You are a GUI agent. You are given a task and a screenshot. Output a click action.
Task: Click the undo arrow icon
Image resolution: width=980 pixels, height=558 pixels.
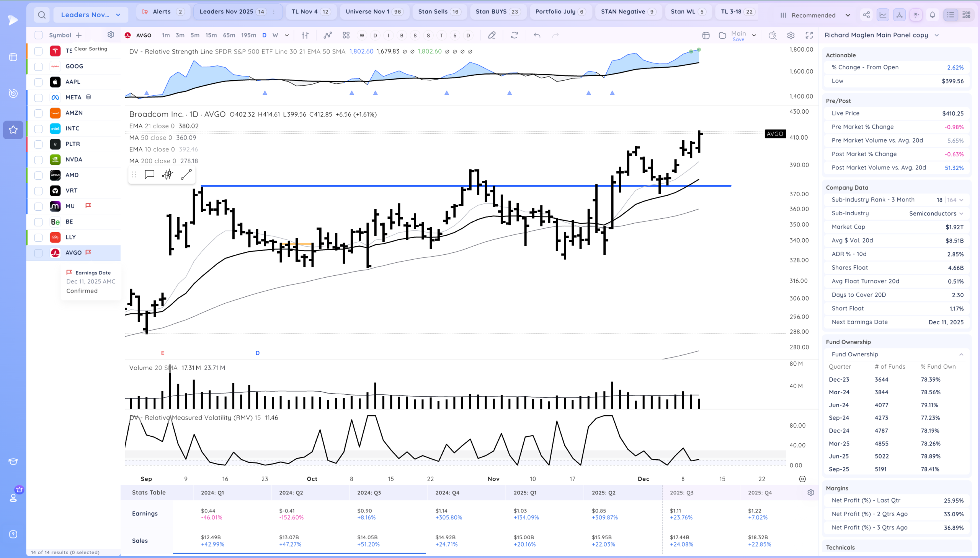click(537, 35)
